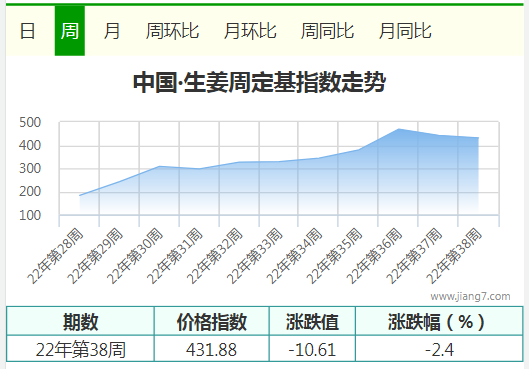Open the 月环比 tab

point(250,31)
